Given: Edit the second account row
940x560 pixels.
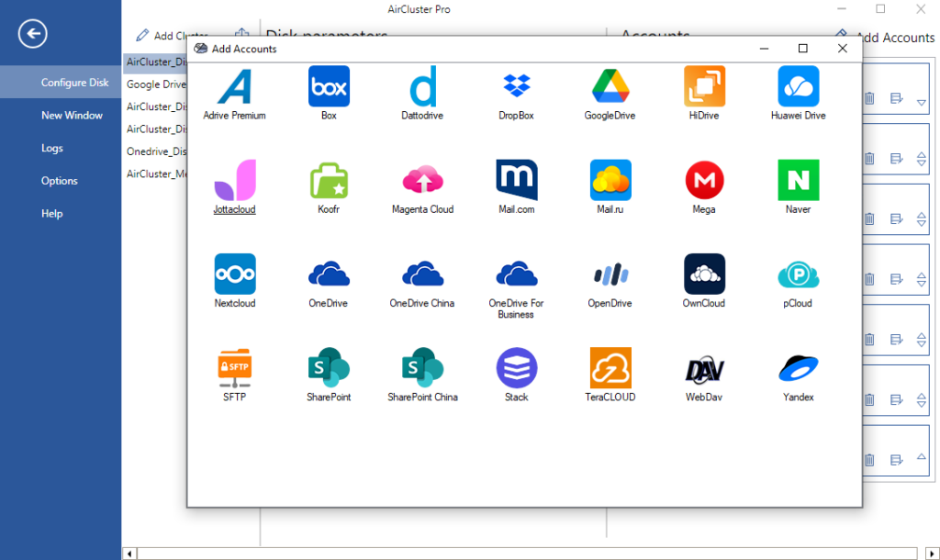Looking at the screenshot, I should click(x=896, y=158).
